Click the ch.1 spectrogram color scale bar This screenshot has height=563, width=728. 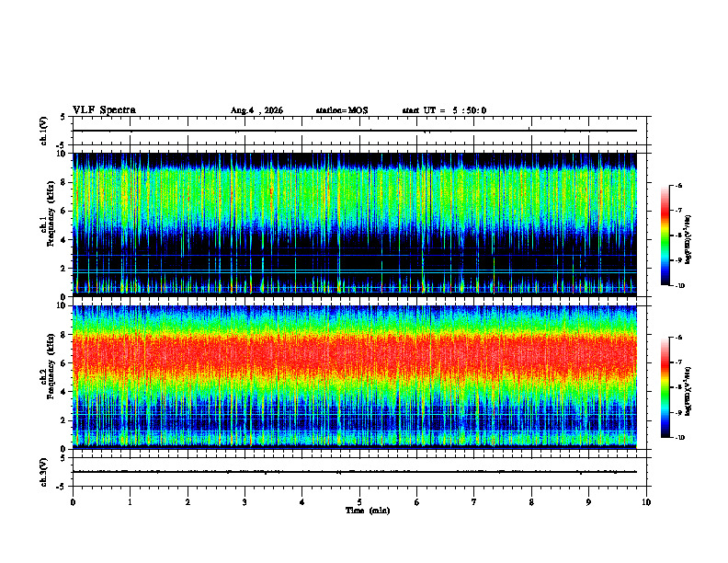pyautogui.click(x=665, y=236)
